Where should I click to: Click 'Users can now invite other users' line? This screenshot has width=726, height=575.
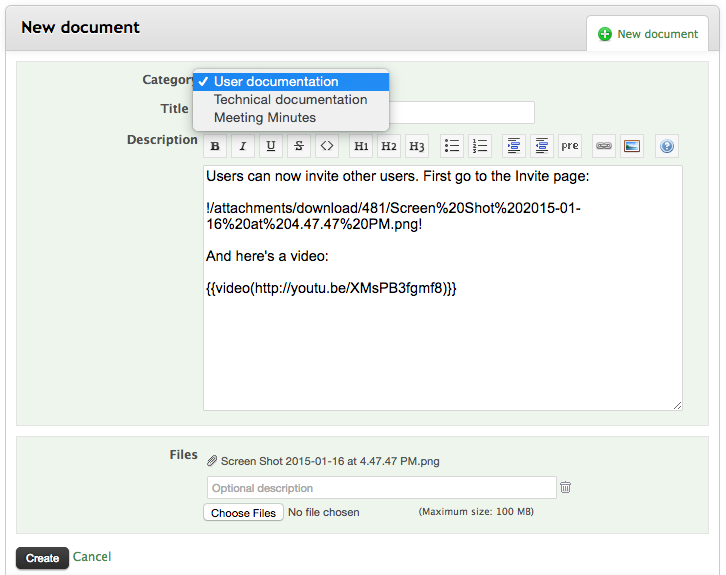397,176
